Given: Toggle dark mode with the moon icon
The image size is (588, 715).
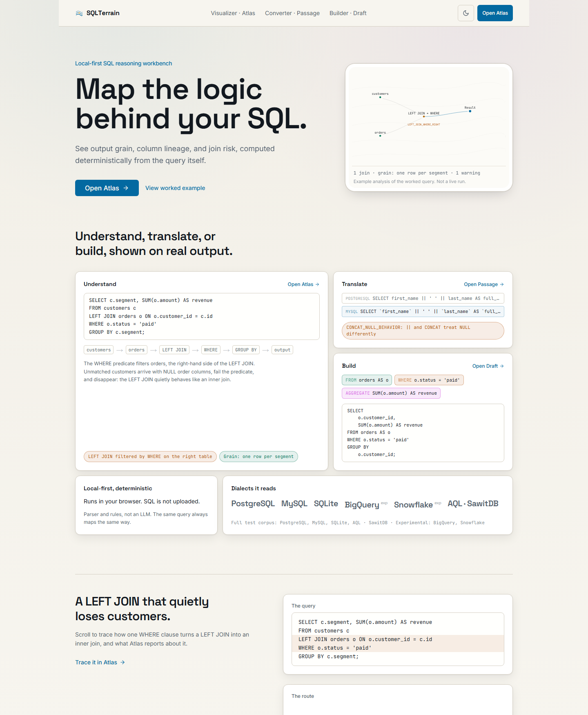Looking at the screenshot, I should click(x=466, y=13).
